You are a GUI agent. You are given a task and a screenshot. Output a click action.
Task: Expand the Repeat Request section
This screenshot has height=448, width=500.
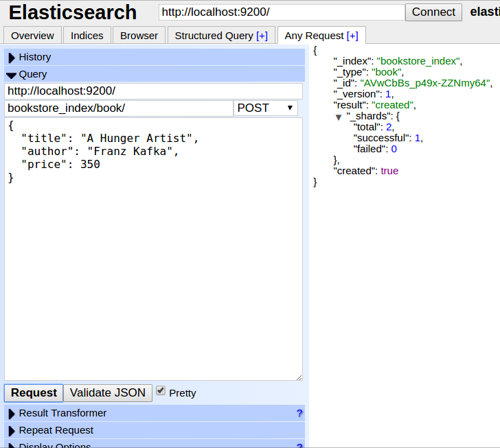tap(155, 430)
